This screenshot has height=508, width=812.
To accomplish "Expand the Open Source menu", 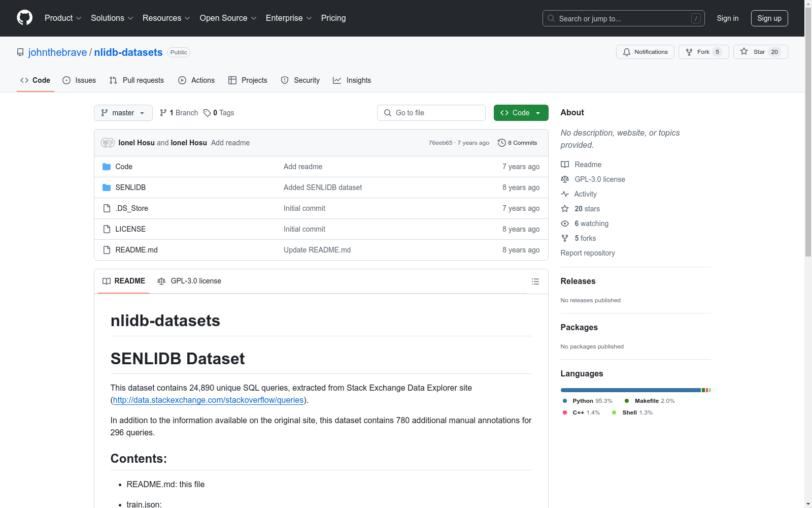I will [228, 18].
